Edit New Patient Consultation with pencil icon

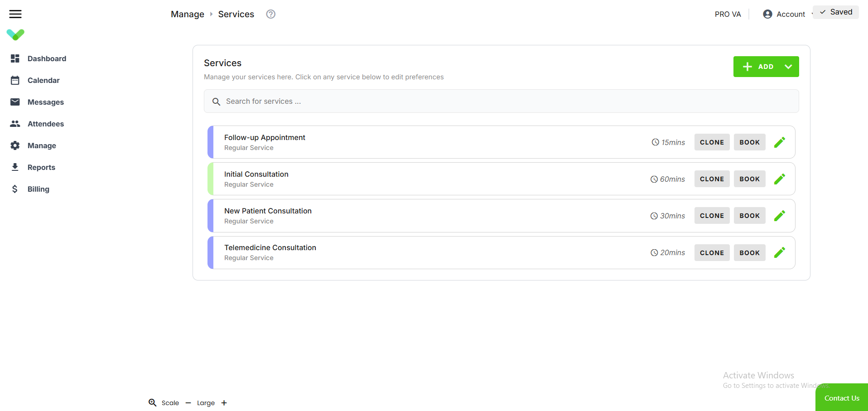coord(780,216)
